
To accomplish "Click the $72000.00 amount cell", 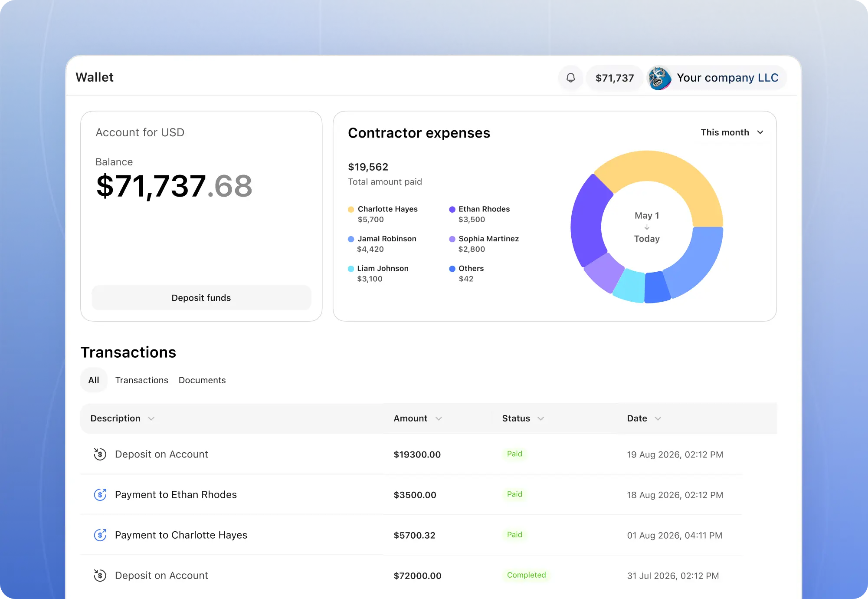I will point(417,576).
